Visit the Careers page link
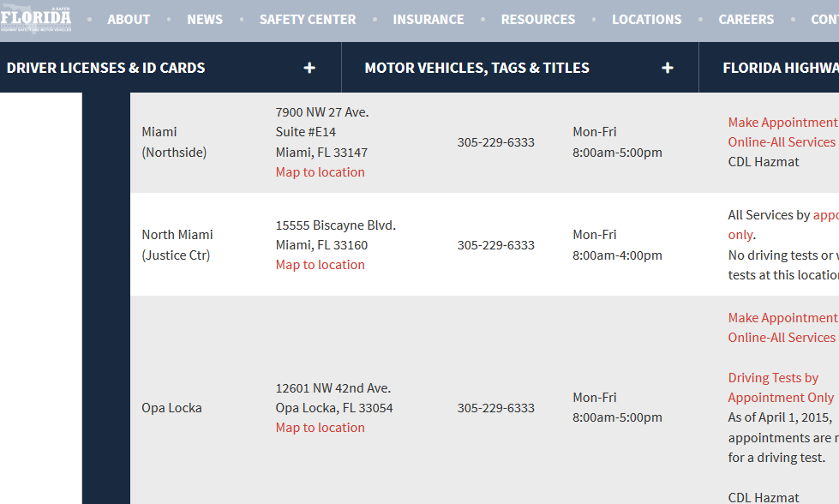Image resolution: width=839 pixels, height=504 pixels. (746, 19)
